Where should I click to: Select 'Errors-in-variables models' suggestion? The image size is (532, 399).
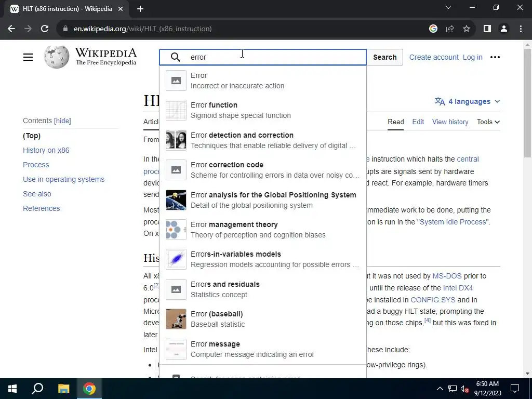(x=262, y=259)
